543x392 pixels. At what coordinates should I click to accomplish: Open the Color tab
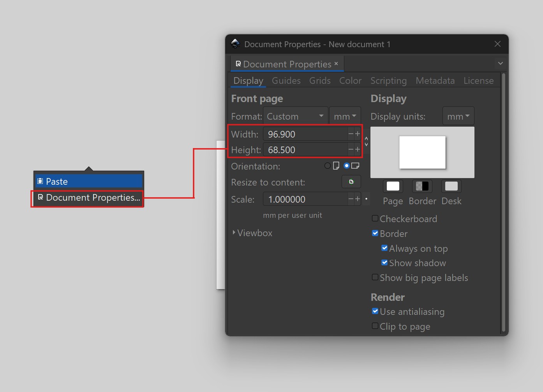tap(350, 81)
